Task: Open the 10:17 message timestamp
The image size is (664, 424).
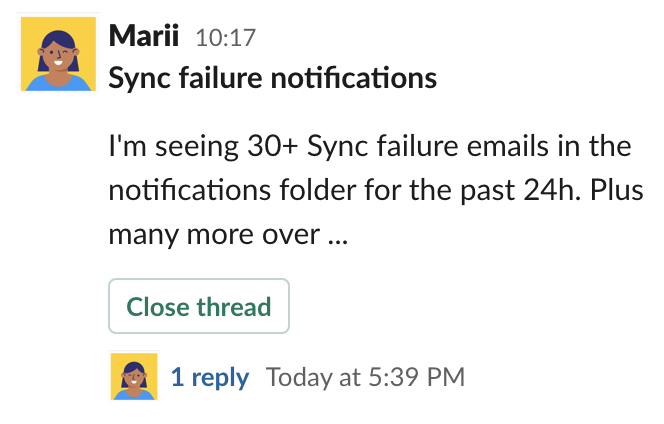Action: pyautogui.click(x=225, y=39)
